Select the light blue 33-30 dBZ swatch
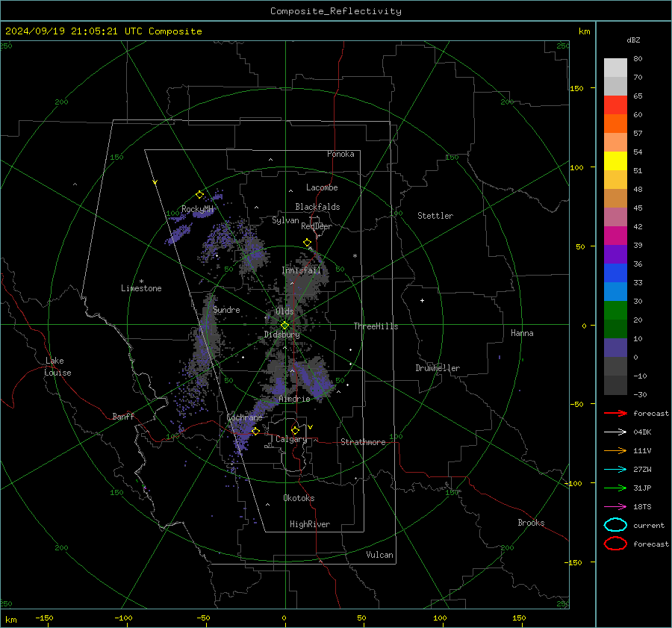The width and height of the screenshot is (672, 628). pos(615,291)
